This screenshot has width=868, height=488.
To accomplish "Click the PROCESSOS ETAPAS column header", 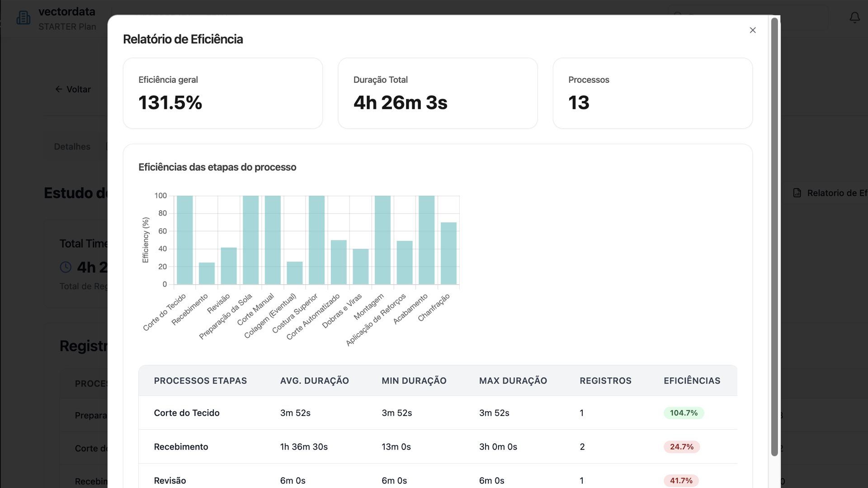I will [200, 380].
